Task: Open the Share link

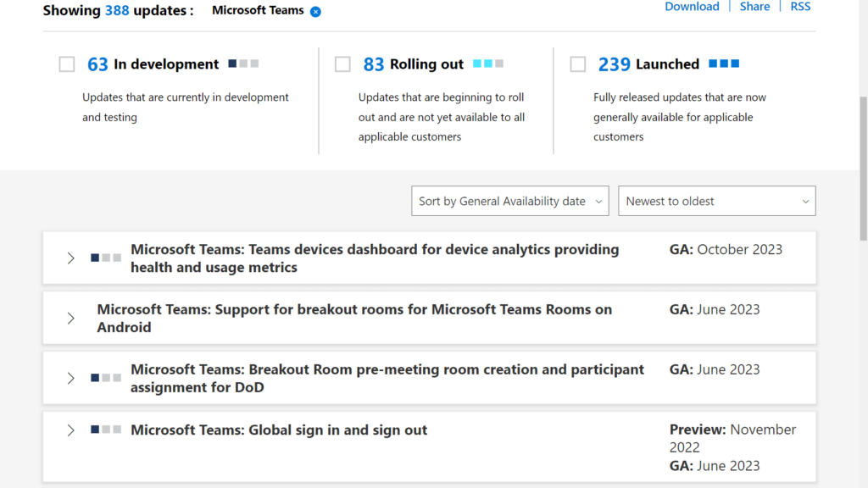Action: (754, 7)
